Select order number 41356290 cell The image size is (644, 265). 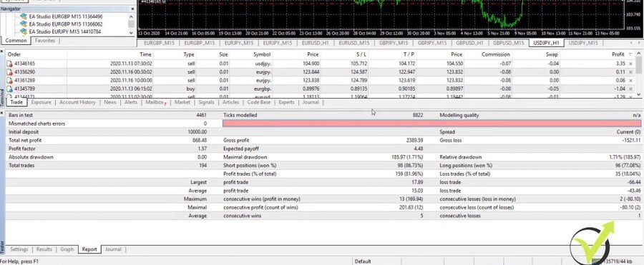[x=24, y=72]
